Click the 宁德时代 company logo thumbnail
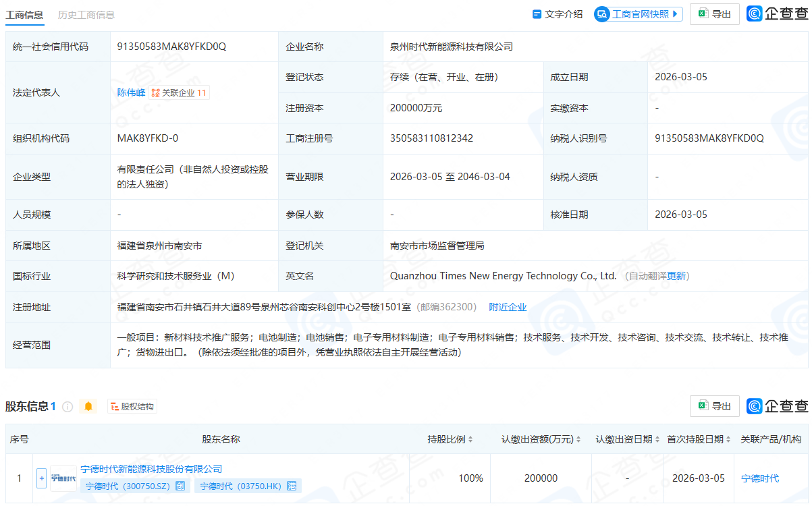 point(63,478)
